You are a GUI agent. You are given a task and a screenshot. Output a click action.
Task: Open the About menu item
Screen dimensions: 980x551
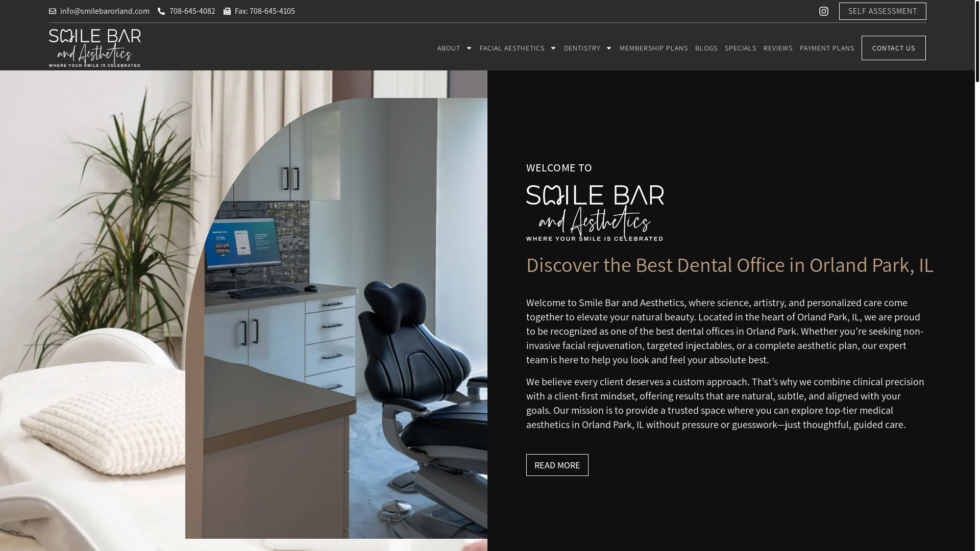click(449, 48)
